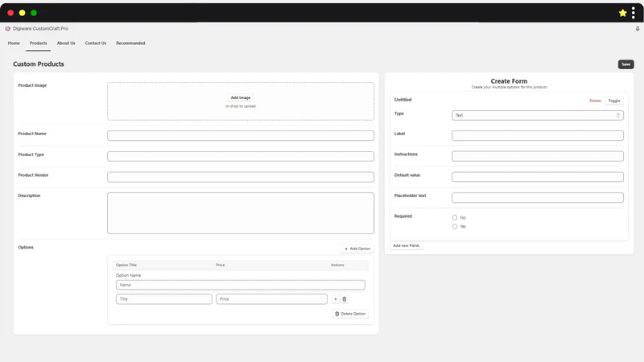Focus the Product Vendor input field

(x=240, y=177)
